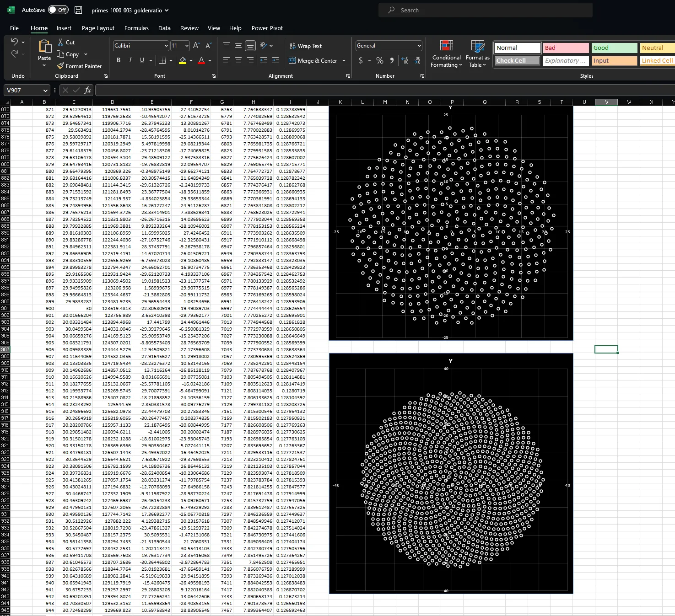Apply Comma Style number format
The height and width of the screenshot is (616, 675).
tap(392, 60)
